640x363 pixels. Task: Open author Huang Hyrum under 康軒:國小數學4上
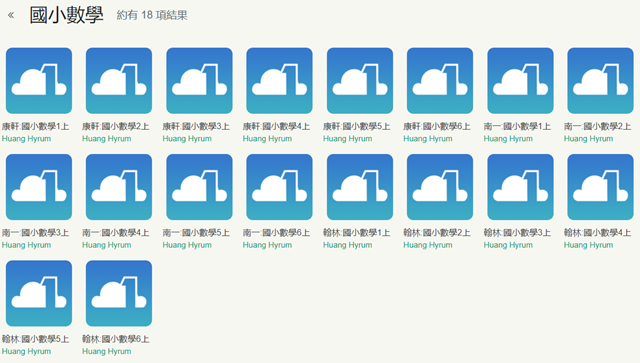[x=267, y=139]
